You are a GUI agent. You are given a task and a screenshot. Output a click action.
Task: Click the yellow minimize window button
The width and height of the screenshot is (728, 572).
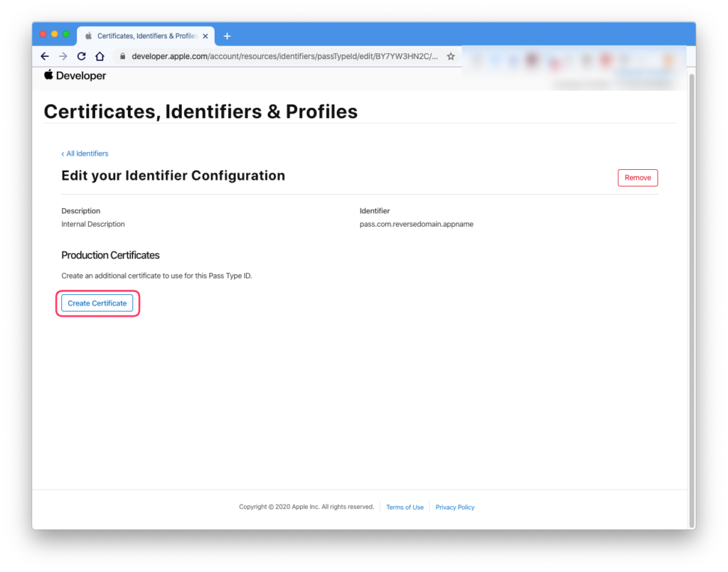[x=54, y=34]
